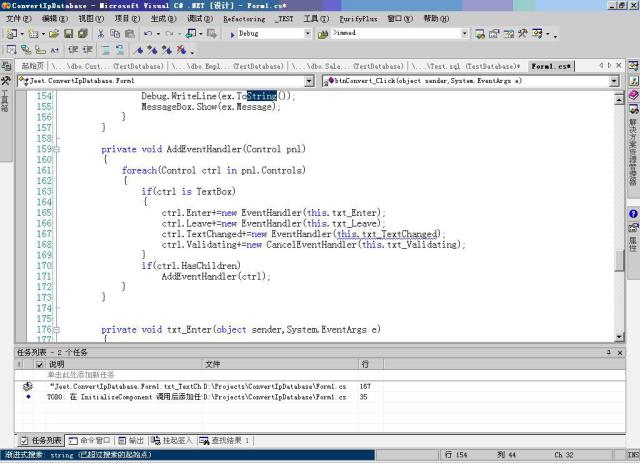Open the Debug configuration dropdown
The width and height of the screenshot is (640, 463).
[308, 34]
